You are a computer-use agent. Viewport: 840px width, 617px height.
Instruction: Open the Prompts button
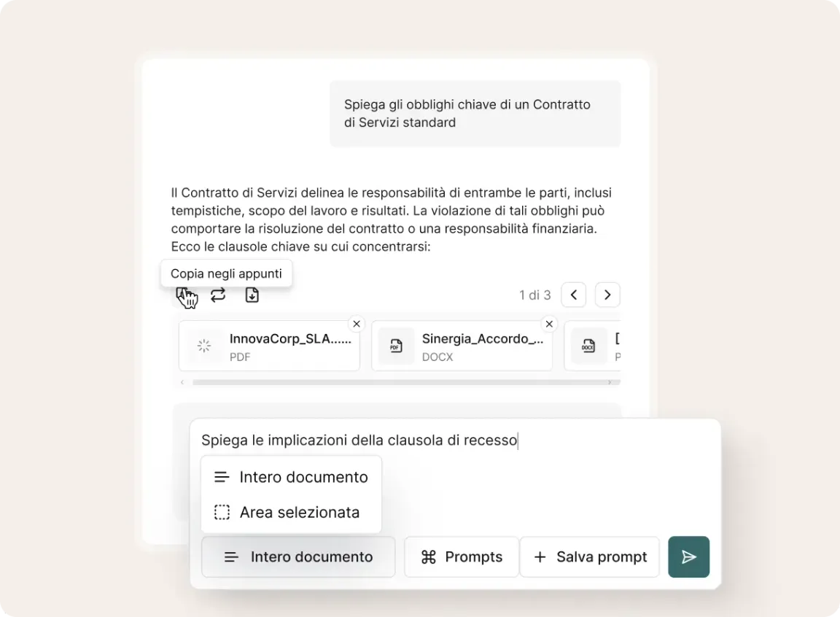462,557
